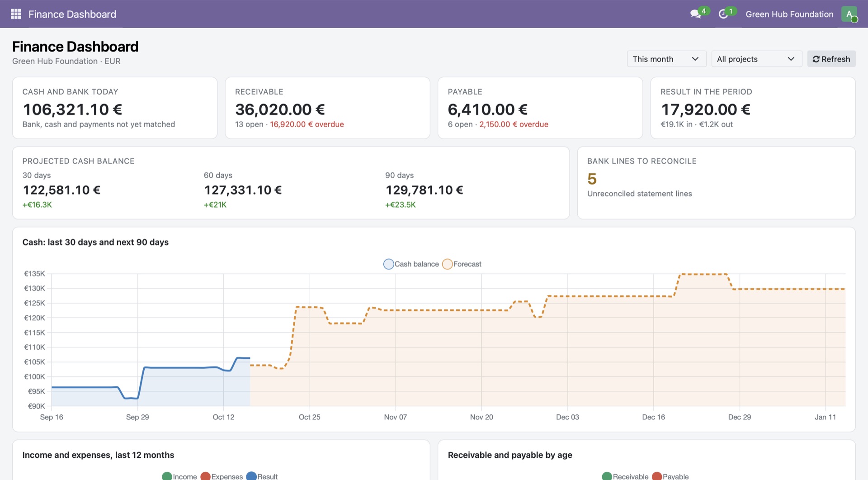Viewport: 868px width, 480px height.
Task: Click the 5 unreconciled bank lines count
Action: click(592, 179)
